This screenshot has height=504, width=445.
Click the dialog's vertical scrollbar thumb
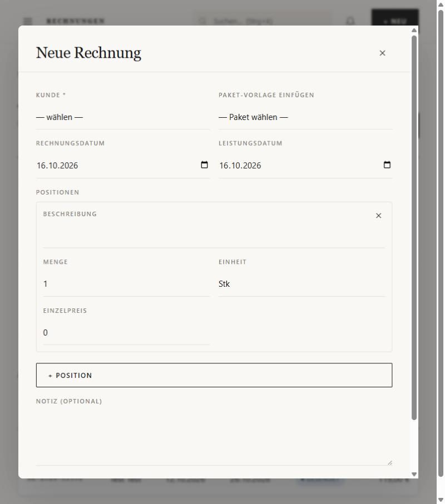pos(414,227)
